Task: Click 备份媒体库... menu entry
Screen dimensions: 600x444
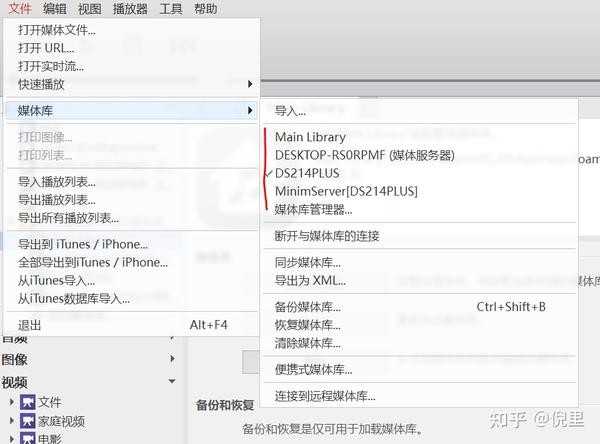Action: 308,307
